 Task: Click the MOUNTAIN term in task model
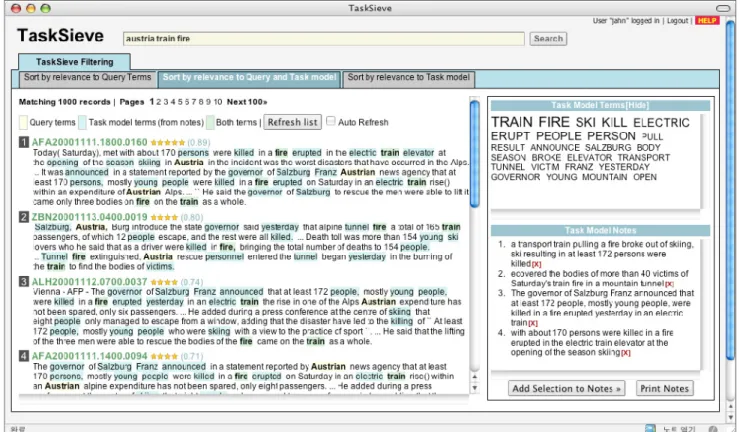coord(604,177)
